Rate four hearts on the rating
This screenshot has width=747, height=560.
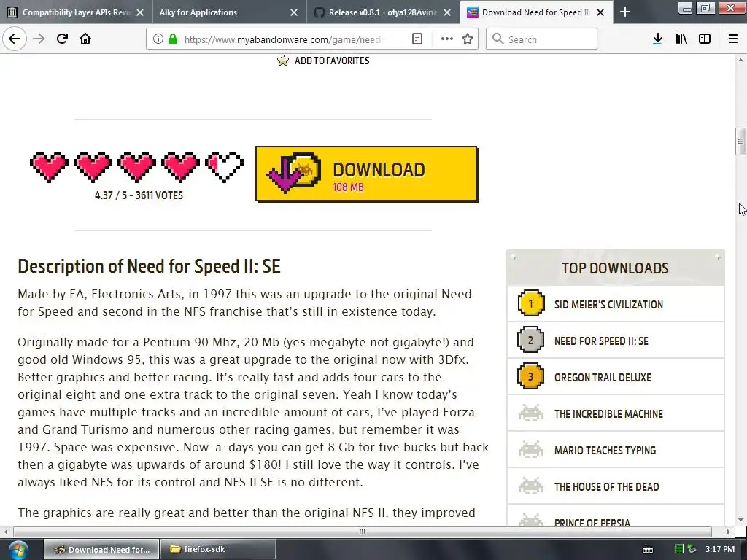[181, 167]
